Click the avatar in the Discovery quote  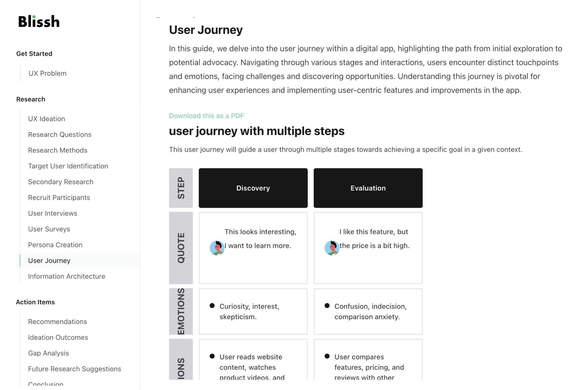click(217, 248)
